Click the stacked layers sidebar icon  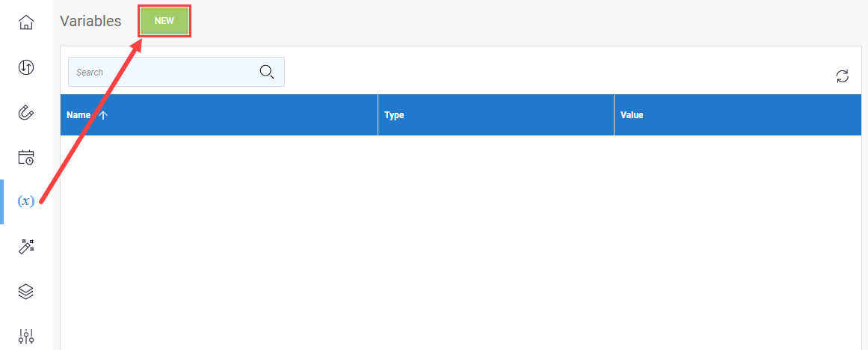(x=26, y=292)
